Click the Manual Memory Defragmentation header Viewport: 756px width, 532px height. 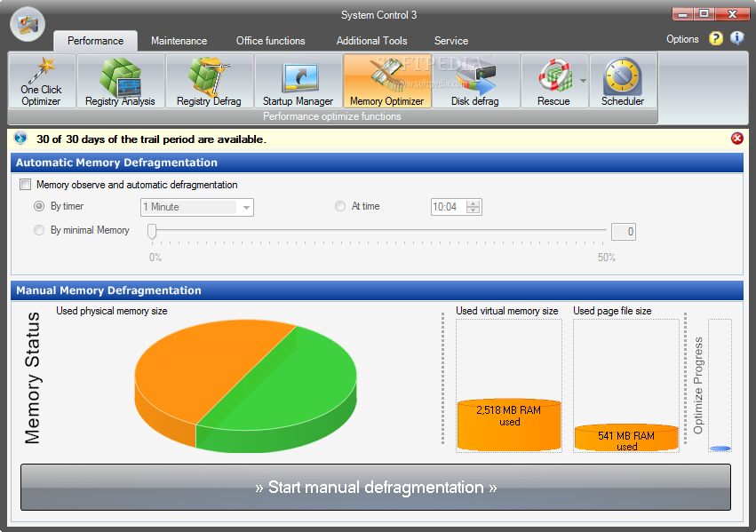point(377,290)
